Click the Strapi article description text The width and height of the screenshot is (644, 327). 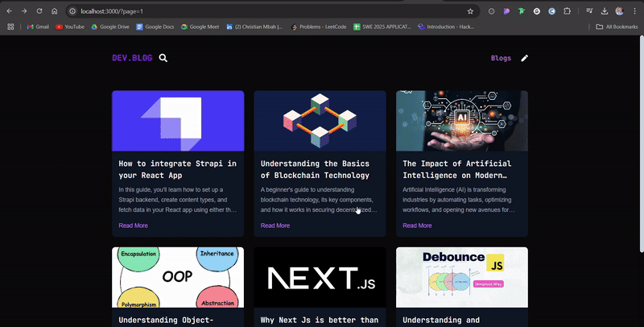[177, 200]
